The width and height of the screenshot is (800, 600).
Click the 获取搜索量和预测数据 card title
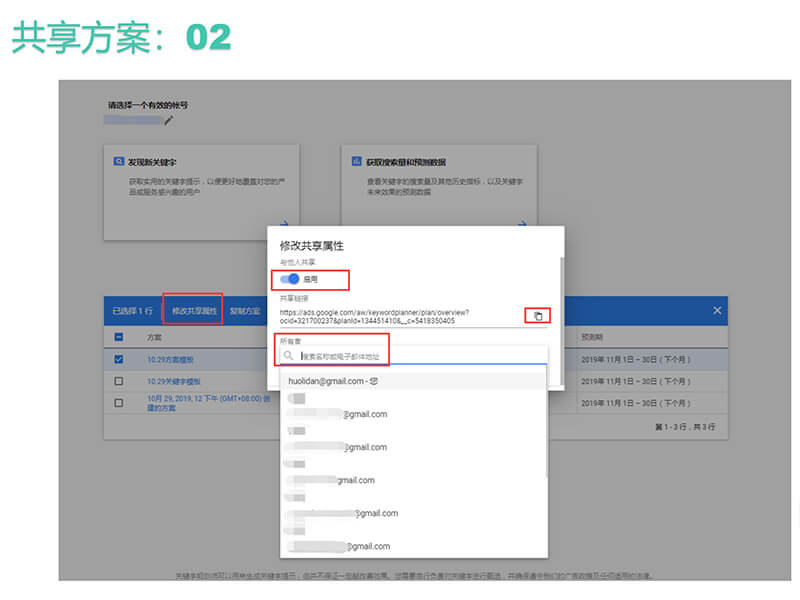406,162
